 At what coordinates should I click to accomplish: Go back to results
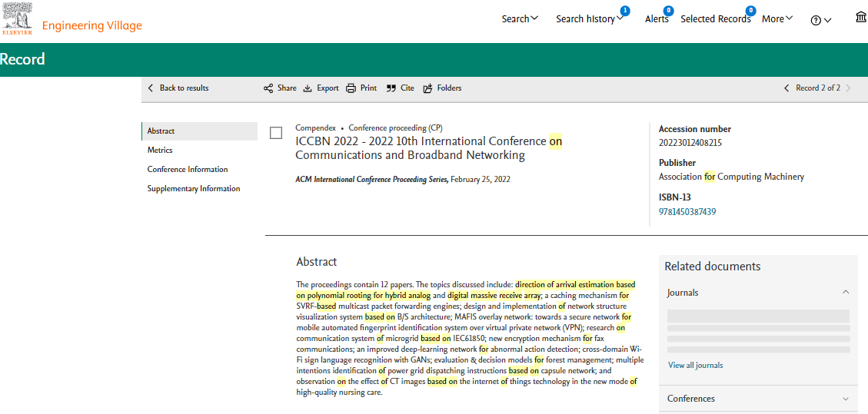click(178, 88)
